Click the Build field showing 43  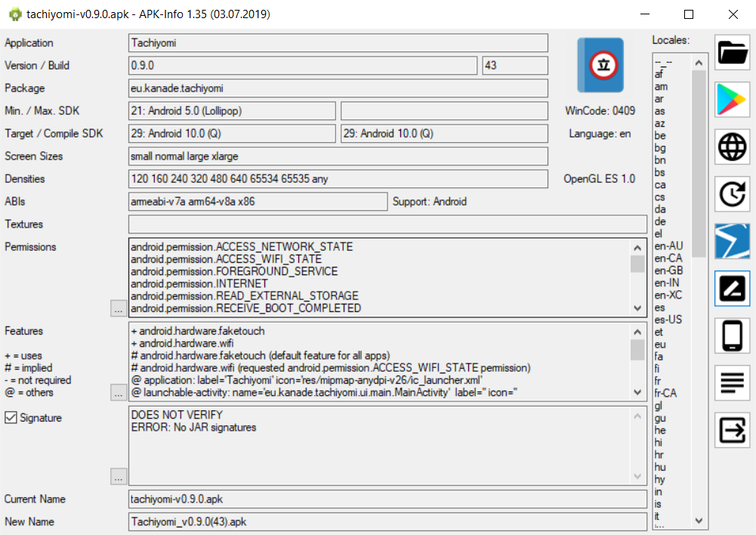coord(515,65)
